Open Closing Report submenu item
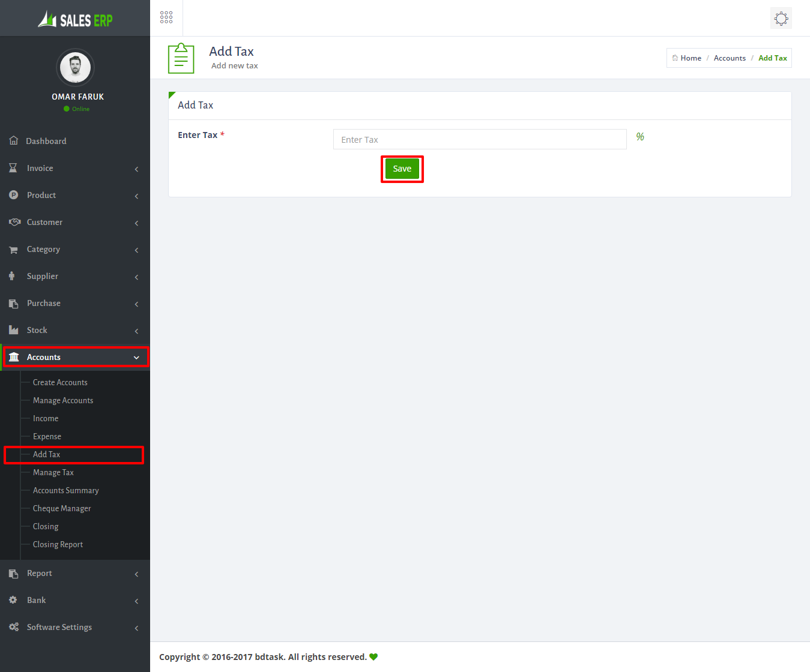The height and width of the screenshot is (672, 810). [x=58, y=544]
